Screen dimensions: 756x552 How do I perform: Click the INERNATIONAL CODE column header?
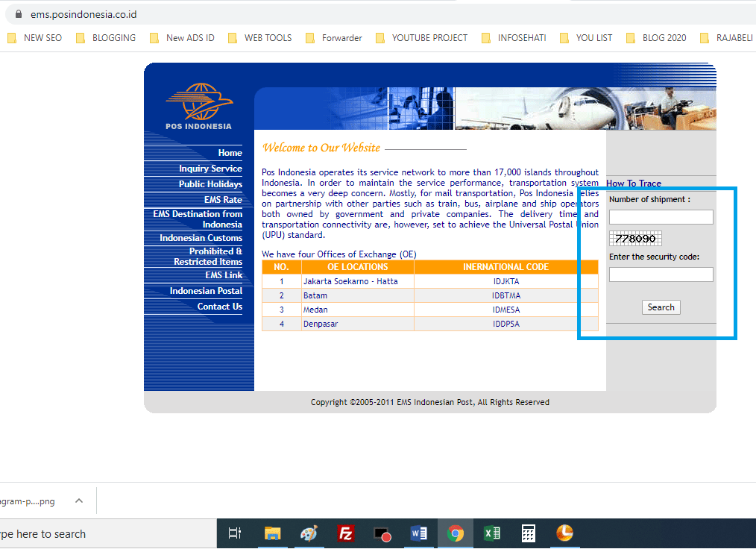505,267
